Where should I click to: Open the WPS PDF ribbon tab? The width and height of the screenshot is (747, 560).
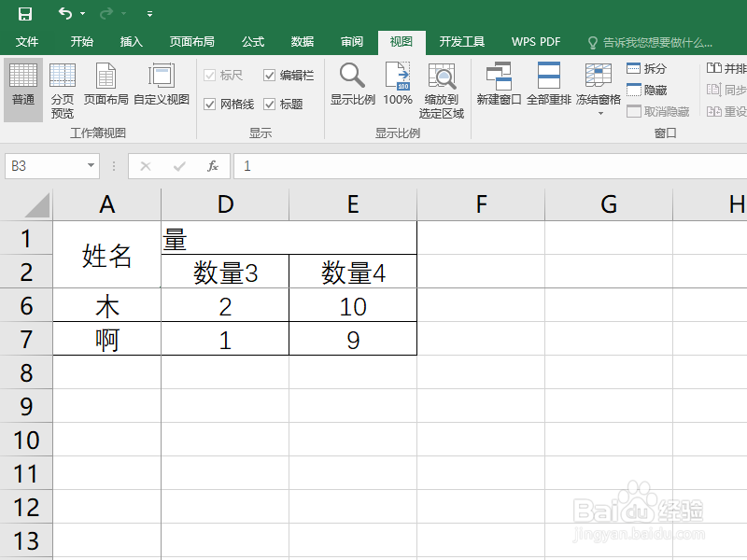click(x=536, y=42)
